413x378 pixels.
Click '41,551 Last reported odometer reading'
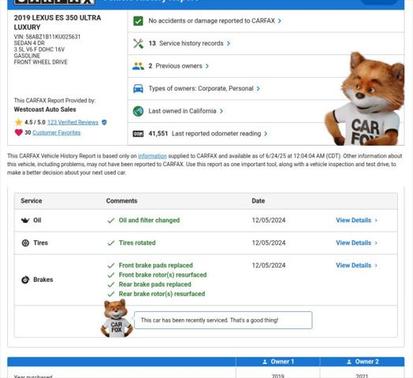[x=205, y=134]
